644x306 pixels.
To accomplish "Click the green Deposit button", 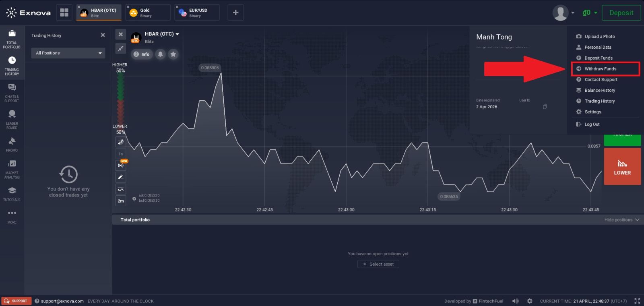I will (x=621, y=12).
